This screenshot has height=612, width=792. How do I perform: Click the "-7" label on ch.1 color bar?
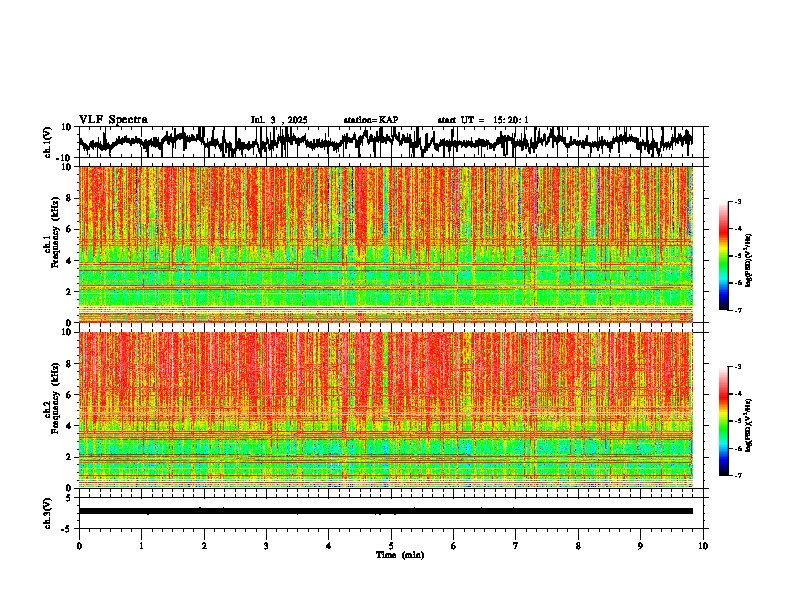click(737, 311)
